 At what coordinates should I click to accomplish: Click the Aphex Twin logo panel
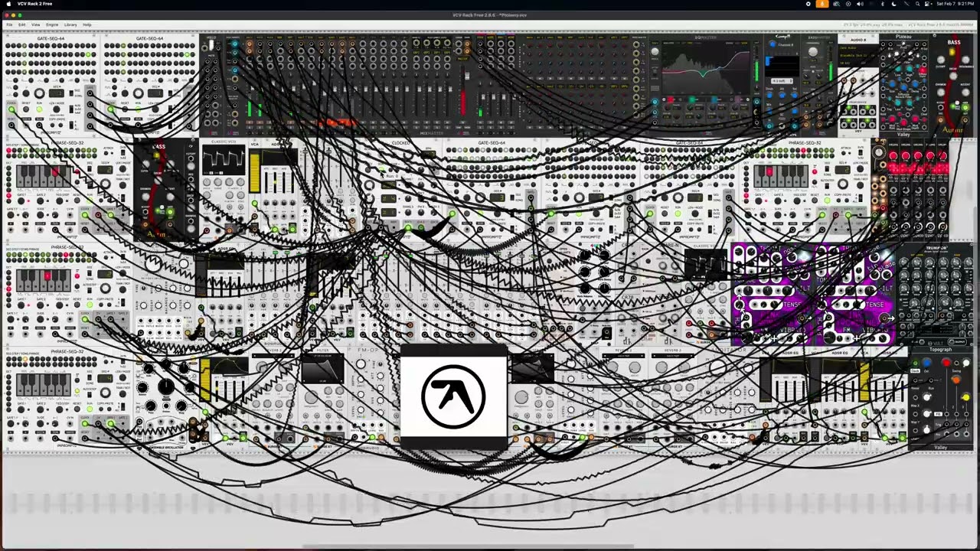tap(453, 396)
